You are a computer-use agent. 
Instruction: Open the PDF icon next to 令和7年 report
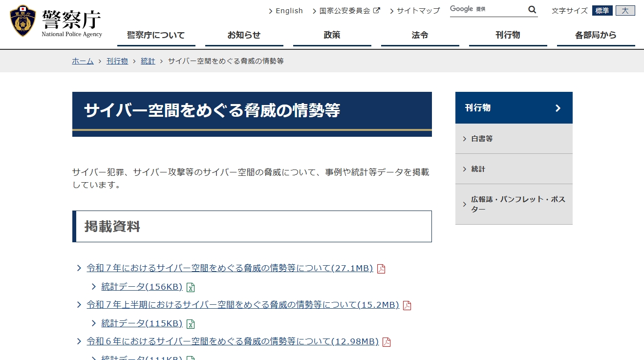[381, 268]
